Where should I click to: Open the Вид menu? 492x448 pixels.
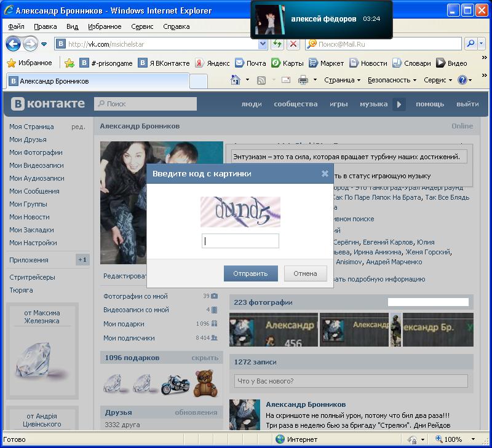point(72,26)
